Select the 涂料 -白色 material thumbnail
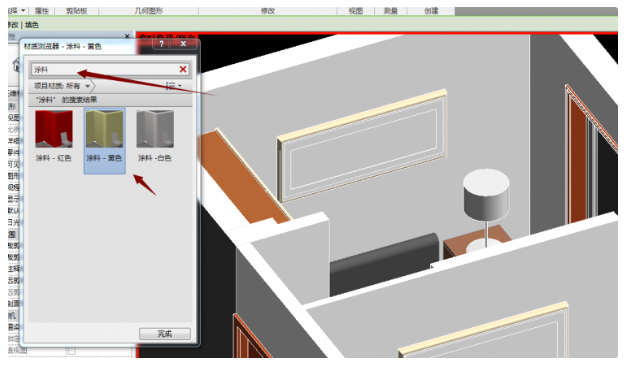The height and width of the screenshot is (367, 624). (x=155, y=129)
